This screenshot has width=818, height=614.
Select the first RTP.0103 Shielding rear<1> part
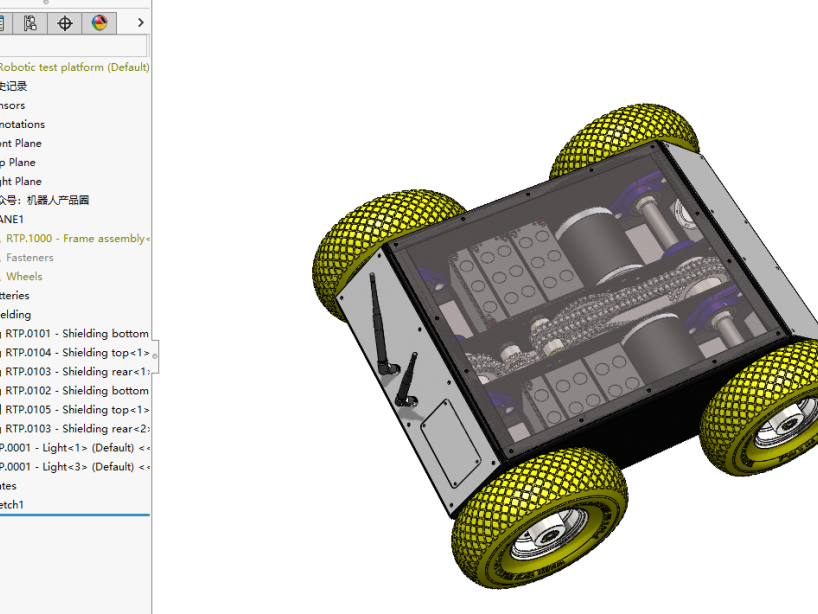tap(77, 371)
